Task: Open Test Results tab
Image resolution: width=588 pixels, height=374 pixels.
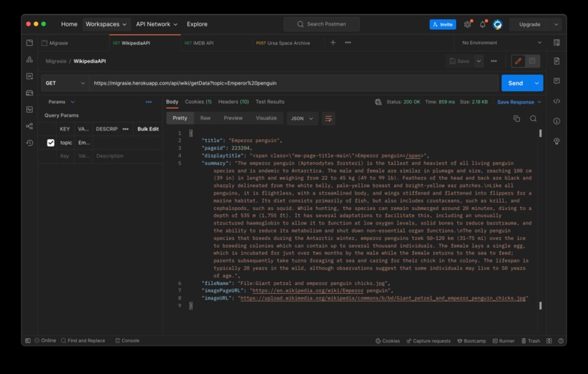Action: click(x=270, y=102)
